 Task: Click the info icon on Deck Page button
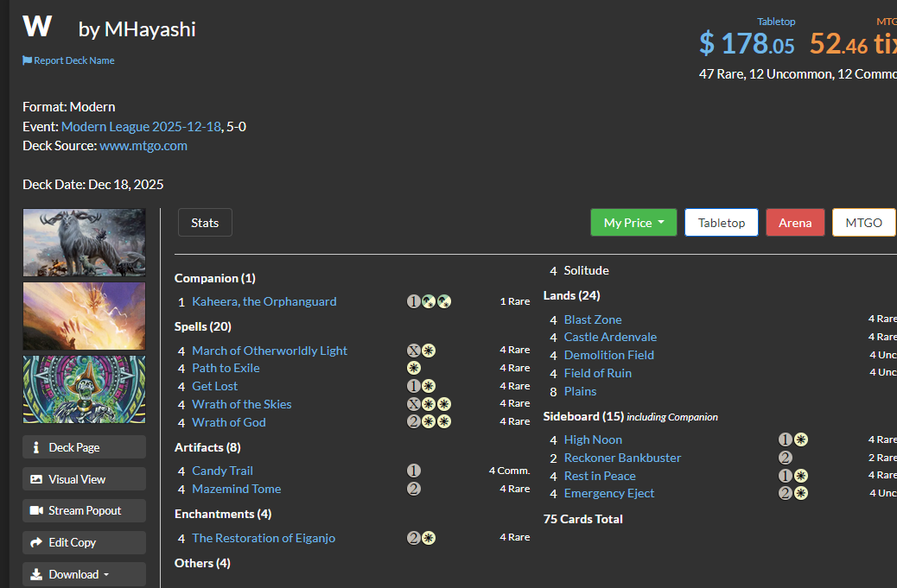[36, 447]
